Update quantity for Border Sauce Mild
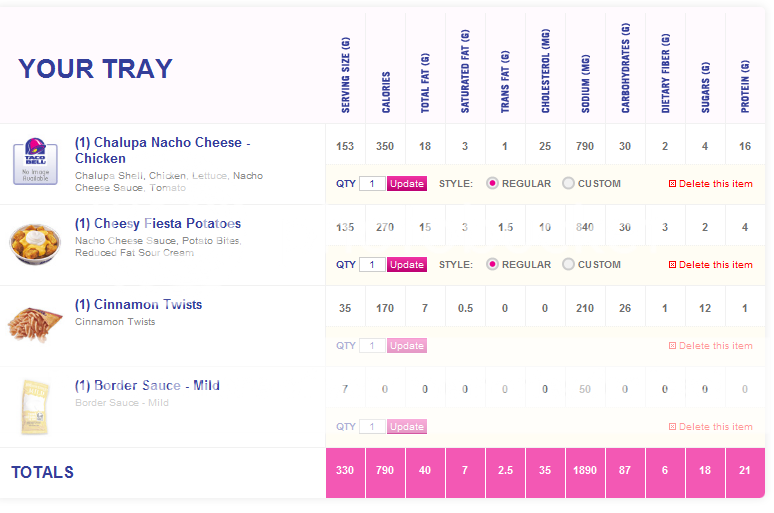This screenshot has height=513, width=774. coord(407,427)
